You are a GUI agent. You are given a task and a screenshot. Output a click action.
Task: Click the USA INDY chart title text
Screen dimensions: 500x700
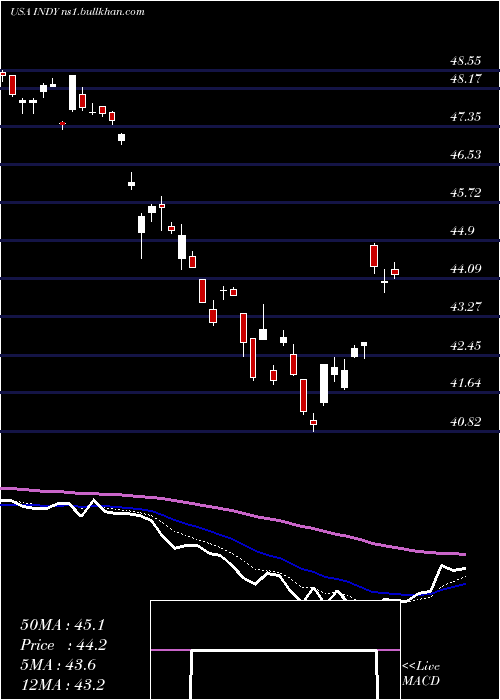78,12
